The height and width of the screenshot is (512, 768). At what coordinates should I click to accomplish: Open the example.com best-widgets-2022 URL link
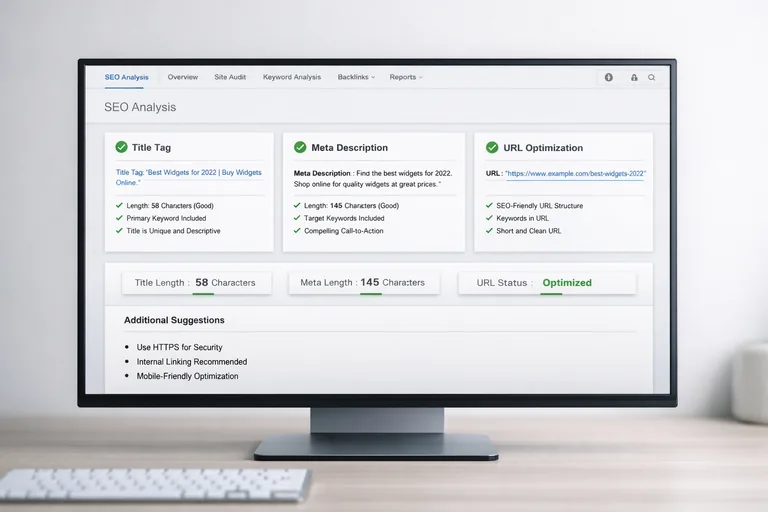coord(576,173)
